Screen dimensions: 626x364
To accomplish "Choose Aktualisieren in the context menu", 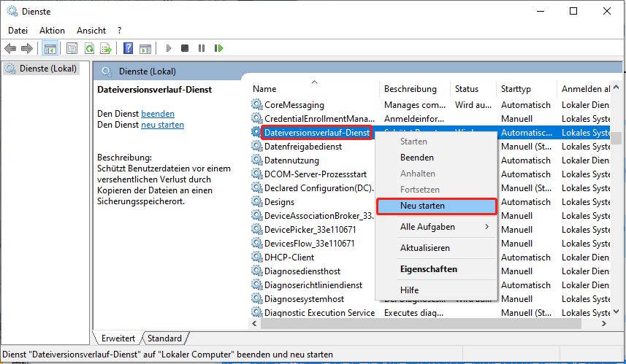I will (436, 248).
